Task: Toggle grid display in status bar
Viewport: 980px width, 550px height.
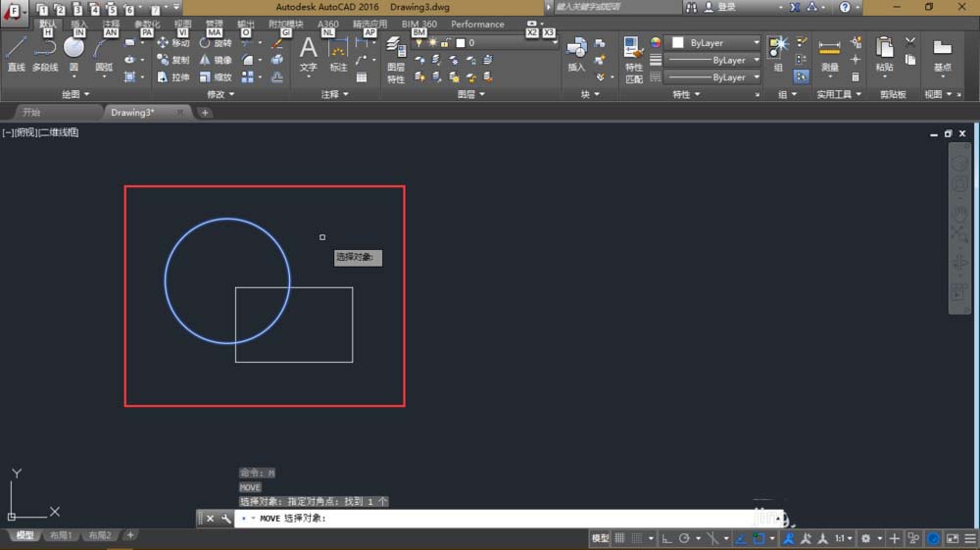Action: 620,538
